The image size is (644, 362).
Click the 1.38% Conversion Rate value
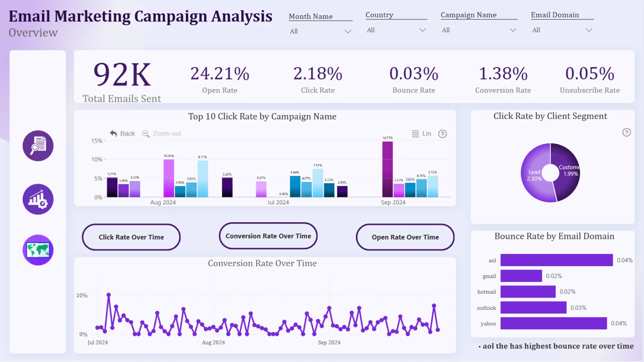(x=503, y=73)
